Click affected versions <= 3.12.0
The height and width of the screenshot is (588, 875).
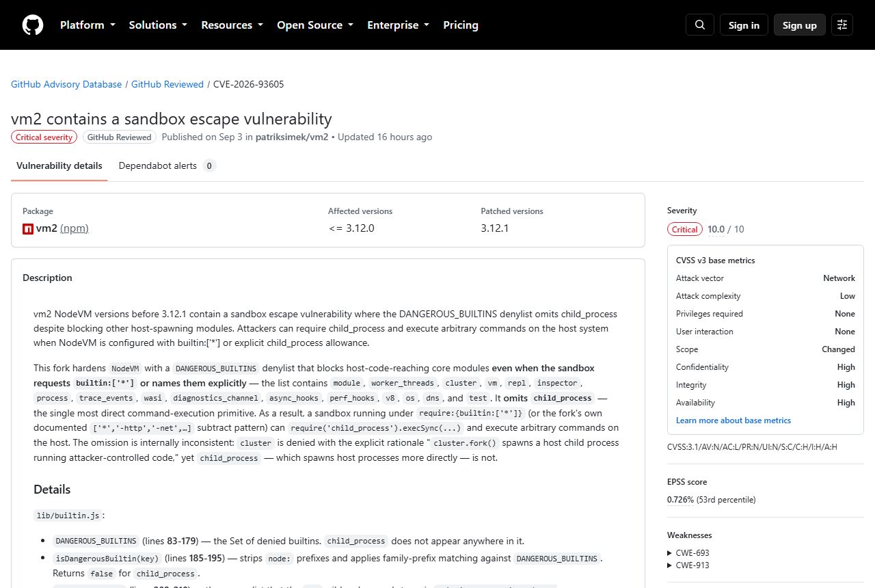(x=351, y=228)
